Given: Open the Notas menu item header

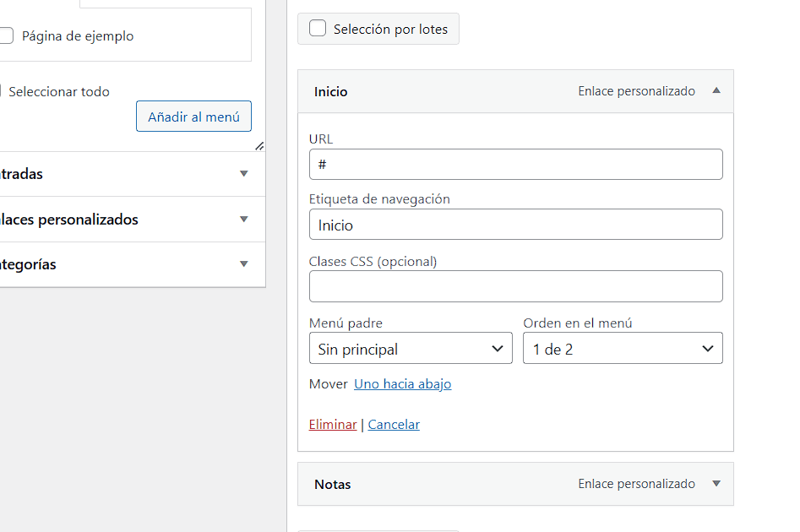Looking at the screenshot, I should click(x=333, y=485).
